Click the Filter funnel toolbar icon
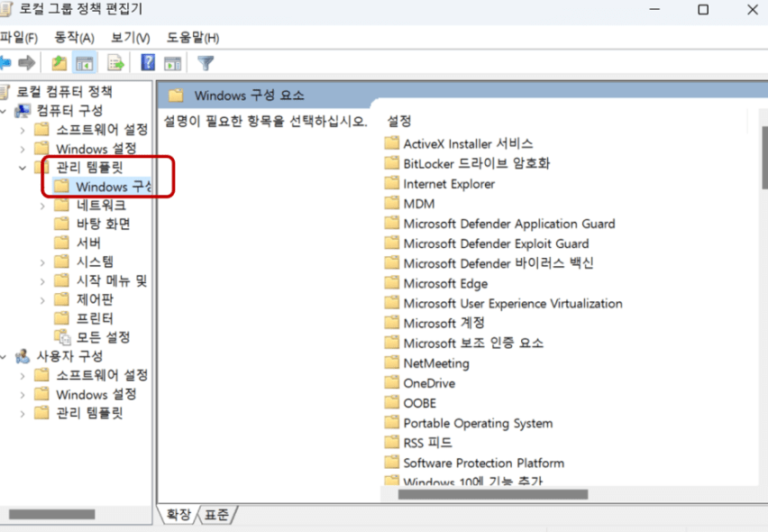This screenshot has width=768, height=532. click(206, 63)
